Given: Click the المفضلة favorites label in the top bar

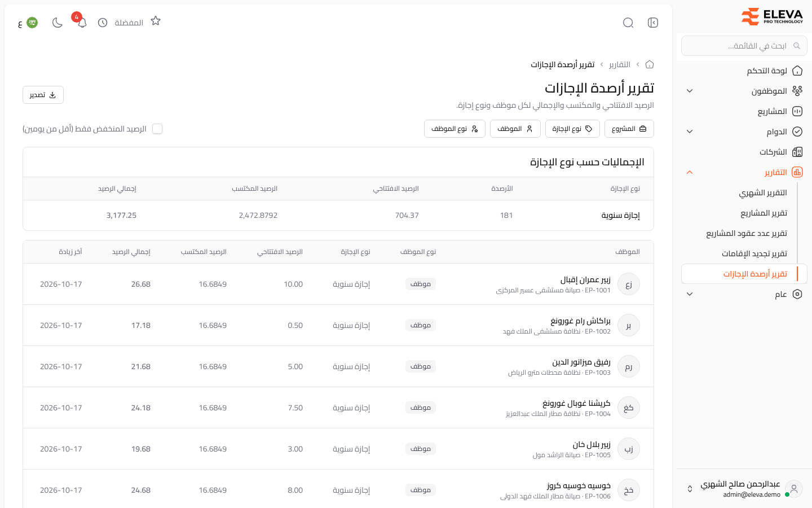Looking at the screenshot, I should (129, 23).
